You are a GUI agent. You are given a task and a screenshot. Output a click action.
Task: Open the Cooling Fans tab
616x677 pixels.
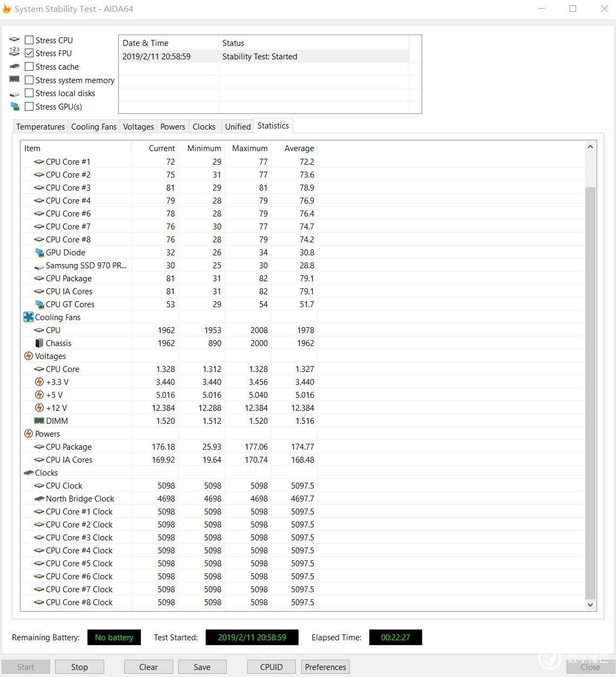click(x=94, y=127)
